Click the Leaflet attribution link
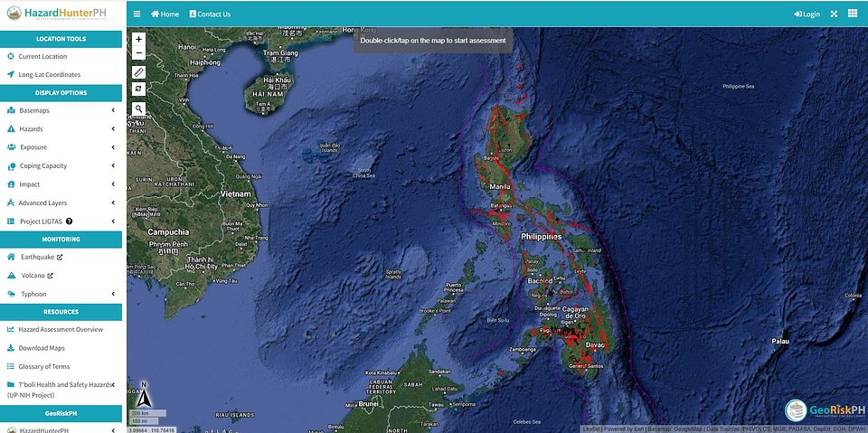Screen dimensions: 868x433 point(590,429)
